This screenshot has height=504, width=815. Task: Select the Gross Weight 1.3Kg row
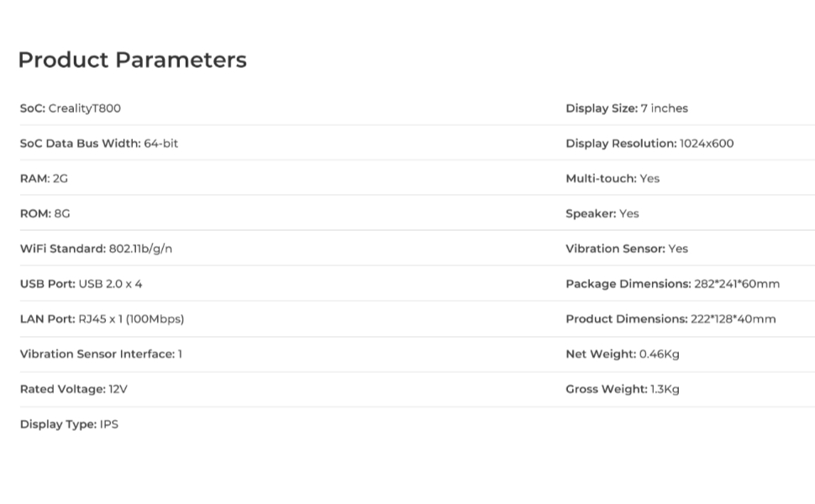[x=623, y=390]
